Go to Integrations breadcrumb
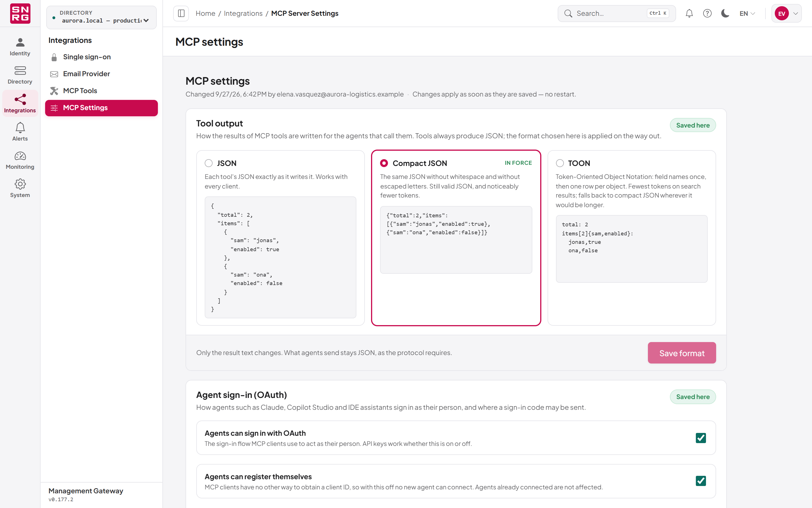 [x=243, y=14]
